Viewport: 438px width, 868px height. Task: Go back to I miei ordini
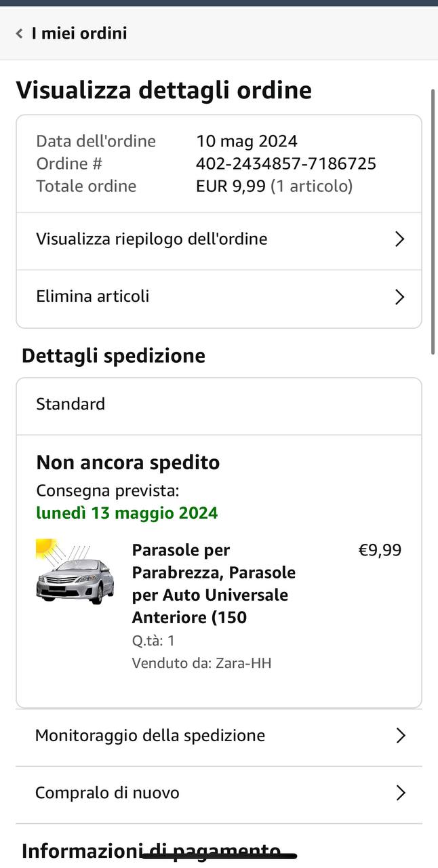click(79, 33)
